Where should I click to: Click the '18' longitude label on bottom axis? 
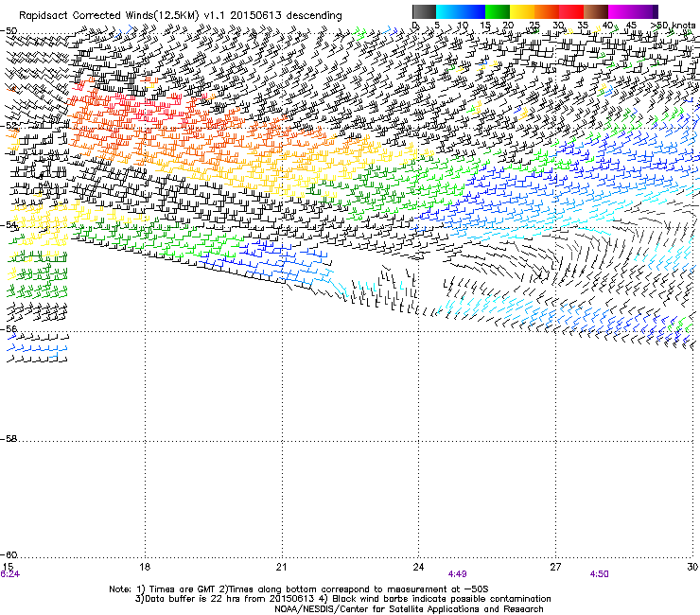(145, 567)
